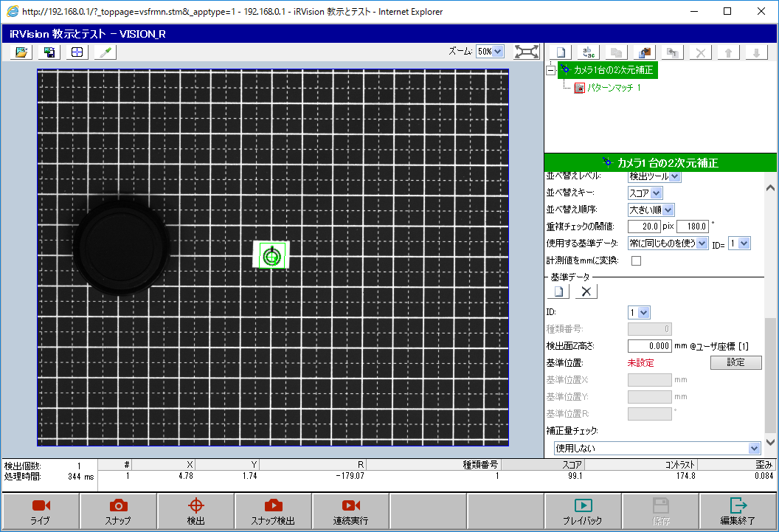779x532 pixels.
Task: Click the 設定 button for 基準位置
Action: [x=735, y=362]
